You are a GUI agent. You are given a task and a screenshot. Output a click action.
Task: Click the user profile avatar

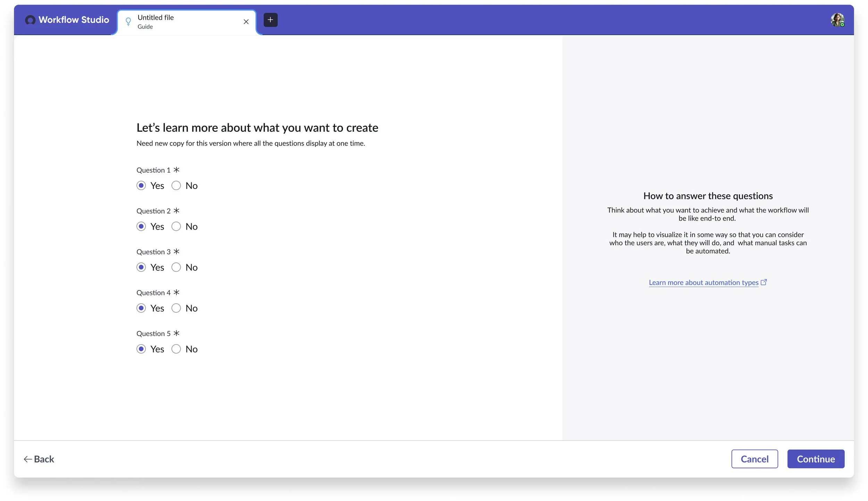[838, 20]
